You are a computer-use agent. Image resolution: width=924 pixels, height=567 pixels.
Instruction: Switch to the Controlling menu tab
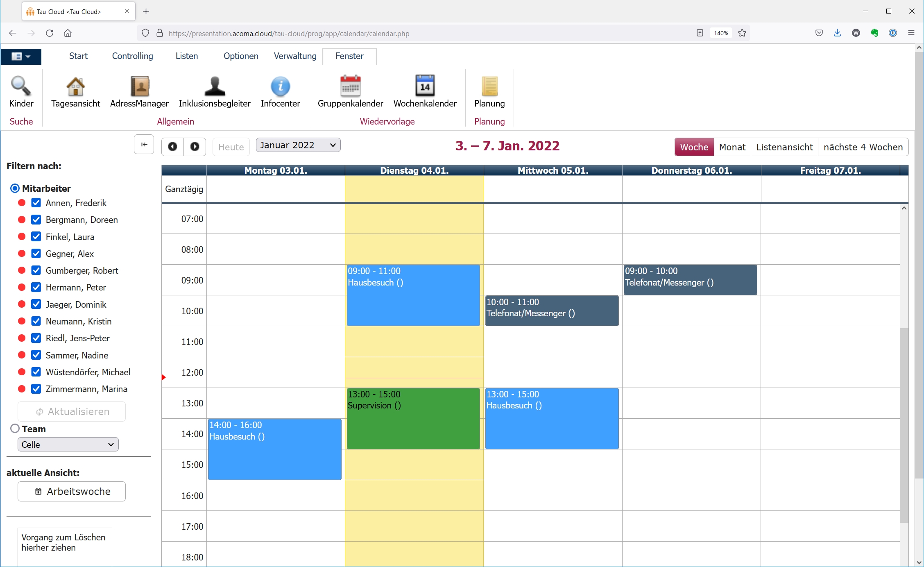point(132,56)
